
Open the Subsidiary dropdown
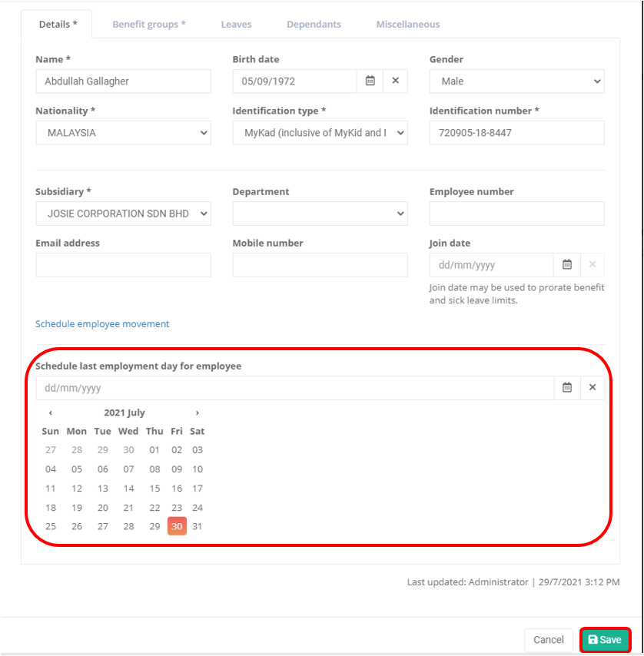click(x=123, y=214)
